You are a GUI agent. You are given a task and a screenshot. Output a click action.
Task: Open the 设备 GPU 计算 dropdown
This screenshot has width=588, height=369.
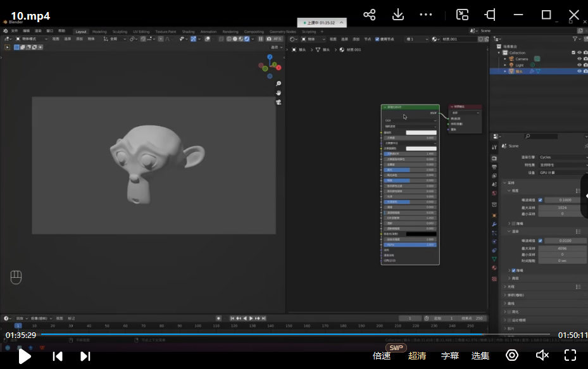point(562,172)
